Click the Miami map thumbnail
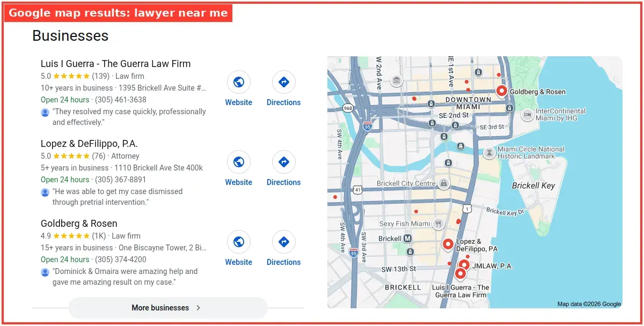The height and width of the screenshot is (326, 644). tap(475, 182)
